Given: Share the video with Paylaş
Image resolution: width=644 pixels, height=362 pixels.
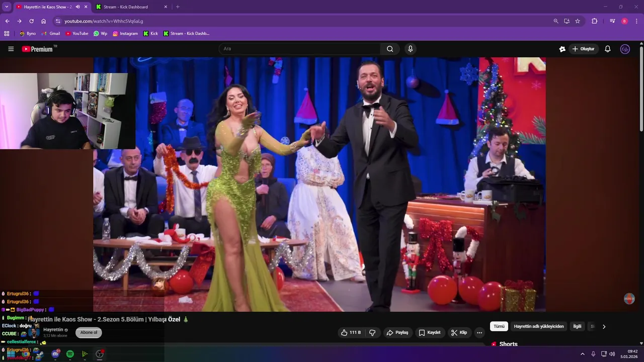Looking at the screenshot, I should tap(397, 332).
